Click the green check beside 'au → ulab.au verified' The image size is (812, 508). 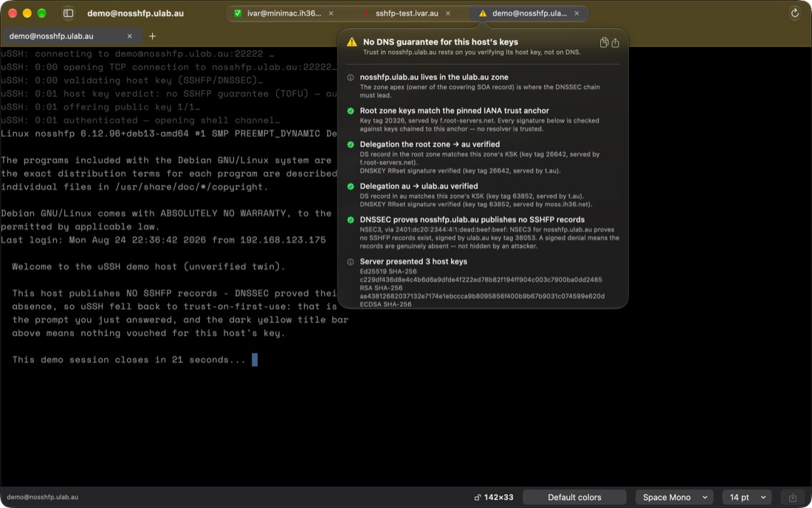click(351, 186)
